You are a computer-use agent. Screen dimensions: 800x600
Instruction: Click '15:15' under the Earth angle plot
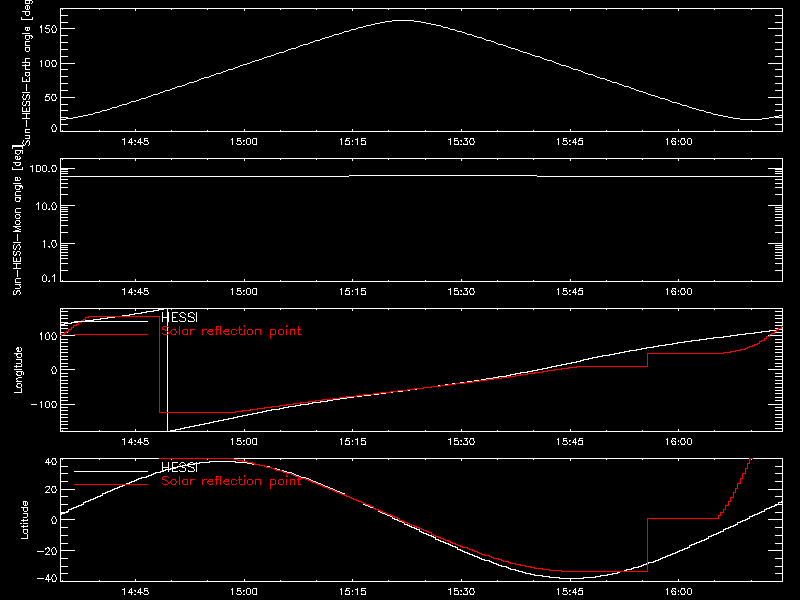pos(353,142)
